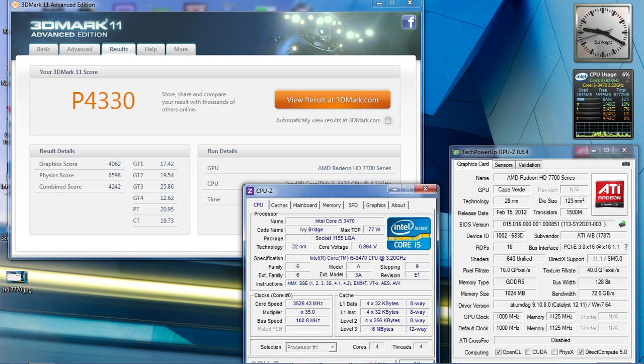Toggle the DirectCompute 5.0 checkbox

click(581, 352)
